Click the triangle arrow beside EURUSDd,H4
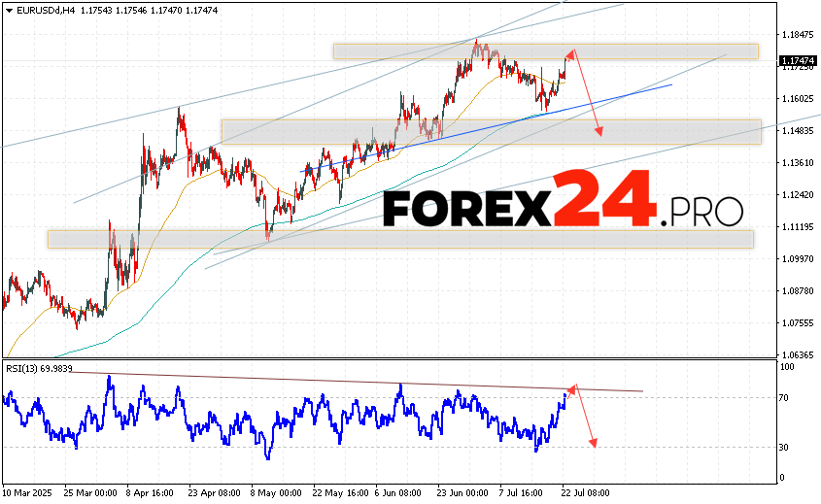This screenshot has height=504, width=821. click(8, 10)
